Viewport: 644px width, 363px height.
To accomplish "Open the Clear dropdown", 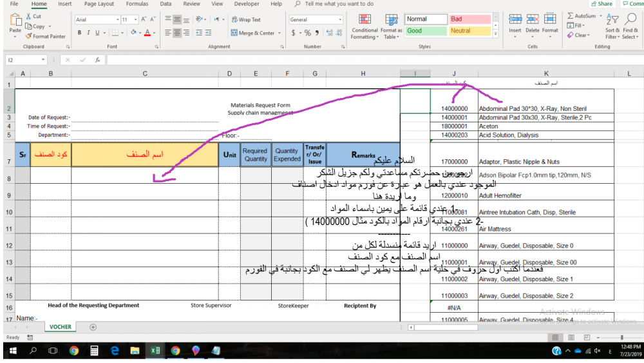I will pos(579,35).
